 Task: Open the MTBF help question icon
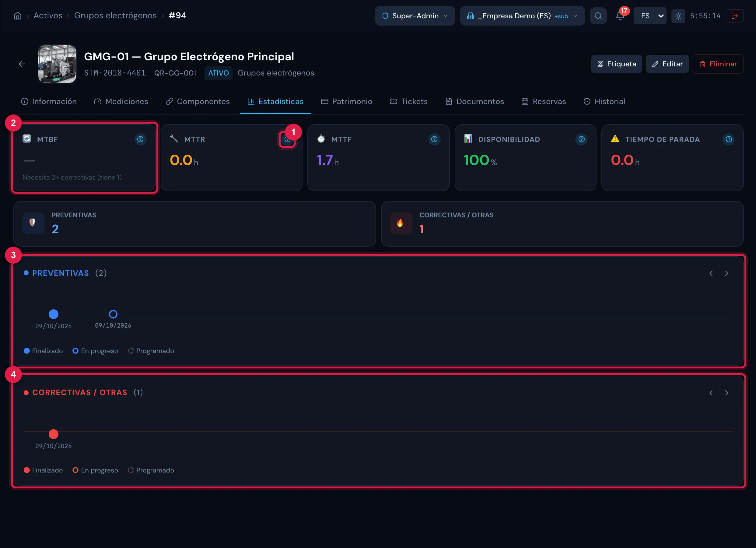(140, 139)
